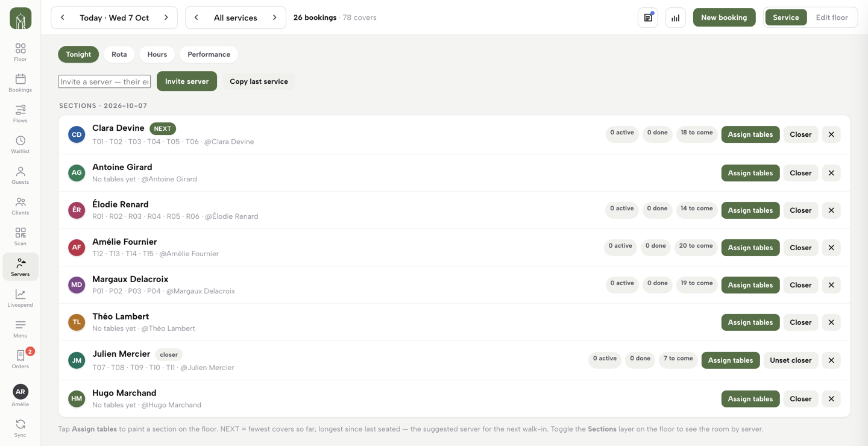This screenshot has width=868, height=446.
Task: Remove Margaux Delacroix from sections
Action: pos(831,285)
